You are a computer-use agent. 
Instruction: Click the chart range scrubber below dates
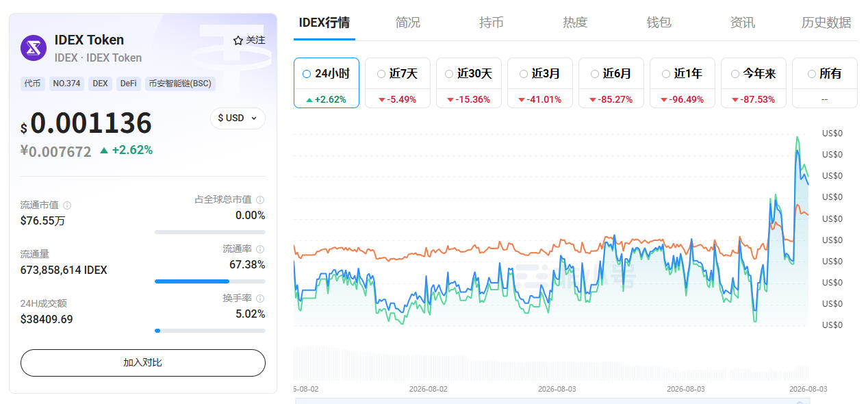point(551,401)
